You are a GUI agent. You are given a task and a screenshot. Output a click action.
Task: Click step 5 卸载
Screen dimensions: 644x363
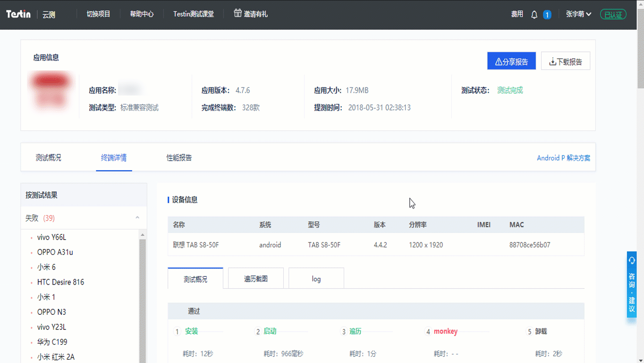point(541,331)
